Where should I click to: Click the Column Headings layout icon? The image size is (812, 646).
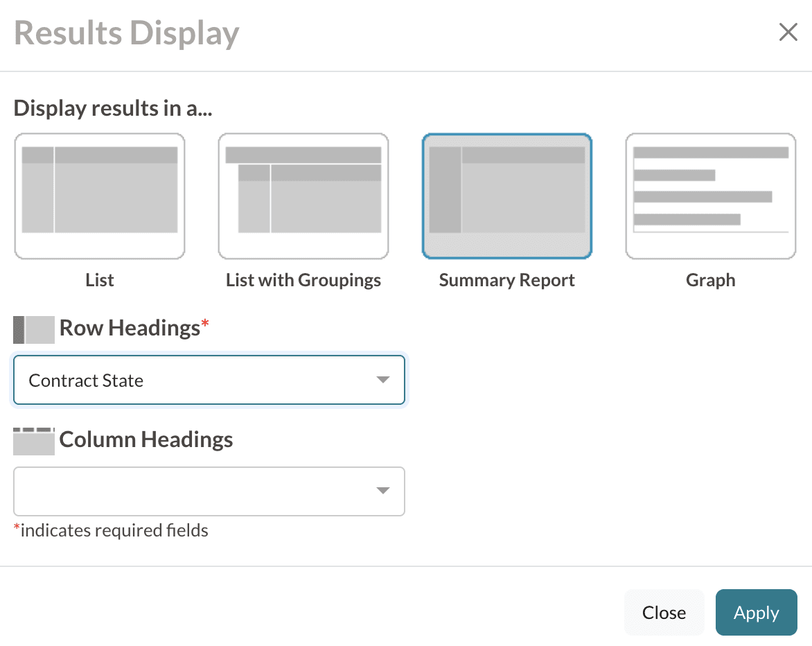click(x=33, y=442)
